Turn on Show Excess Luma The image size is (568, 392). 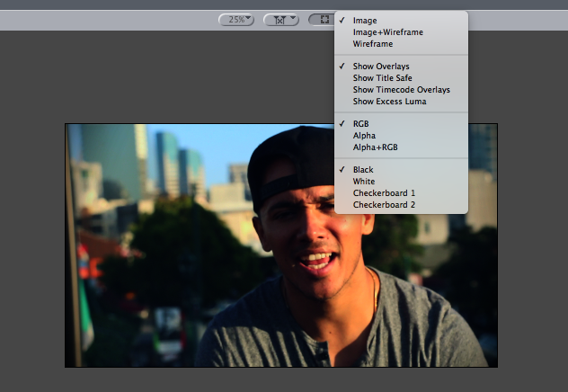point(401,102)
